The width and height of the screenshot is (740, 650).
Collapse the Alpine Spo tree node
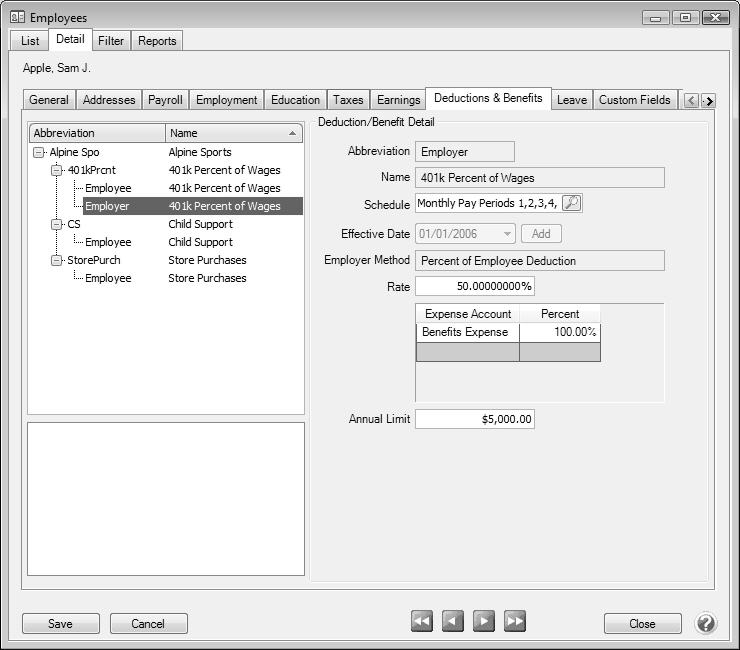click(x=39, y=153)
